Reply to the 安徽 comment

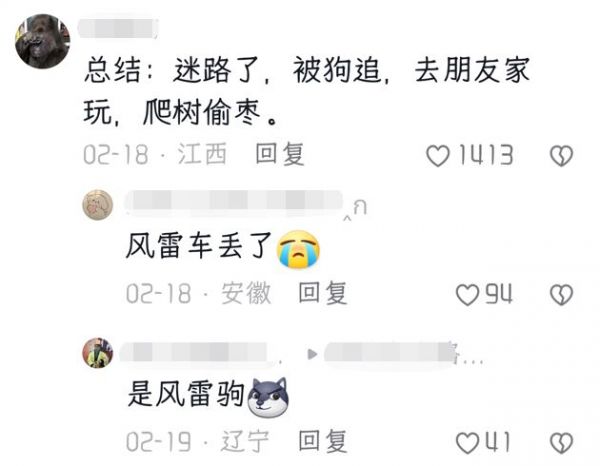click(x=323, y=293)
